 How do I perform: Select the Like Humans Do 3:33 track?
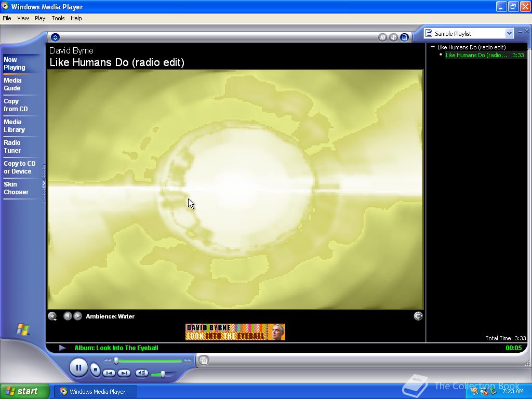coord(486,55)
